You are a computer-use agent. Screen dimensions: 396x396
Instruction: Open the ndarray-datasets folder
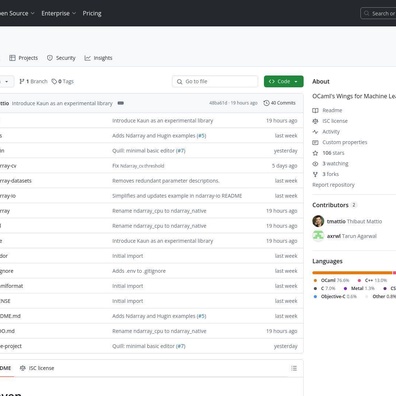tap(16, 181)
